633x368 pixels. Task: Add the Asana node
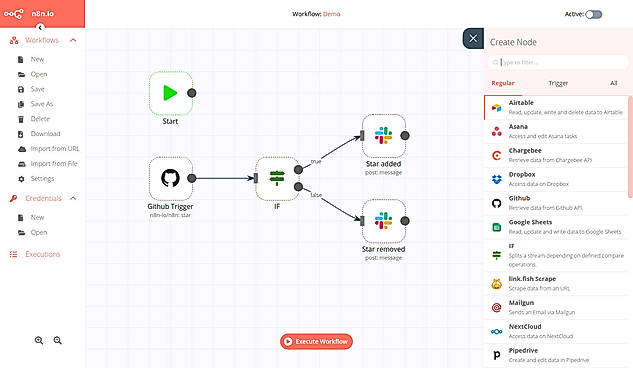[x=556, y=131]
